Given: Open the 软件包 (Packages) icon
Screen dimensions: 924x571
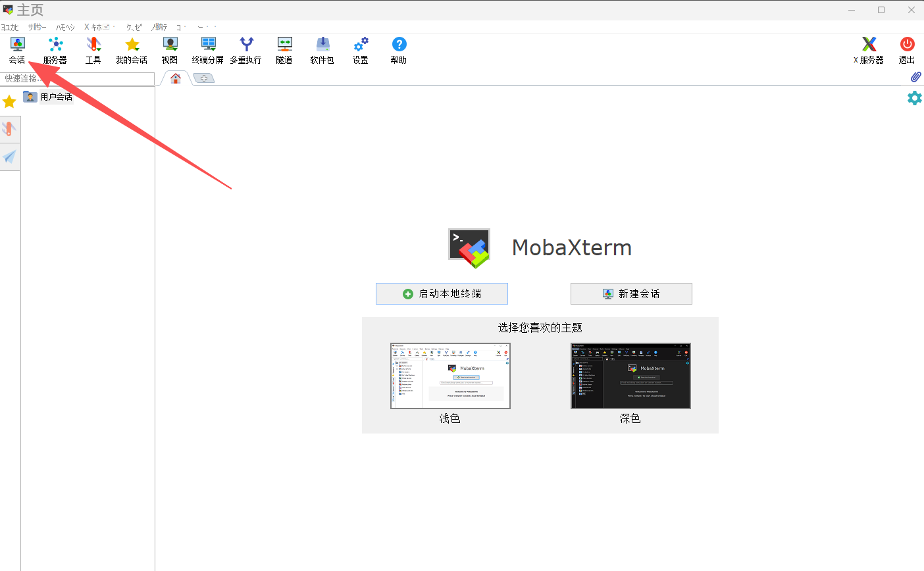Looking at the screenshot, I should 322,50.
